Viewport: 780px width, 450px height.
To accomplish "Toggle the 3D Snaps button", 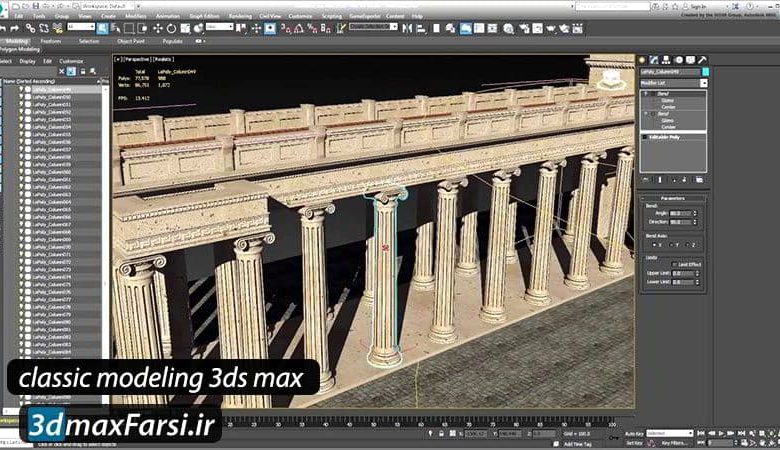I will point(286,28).
